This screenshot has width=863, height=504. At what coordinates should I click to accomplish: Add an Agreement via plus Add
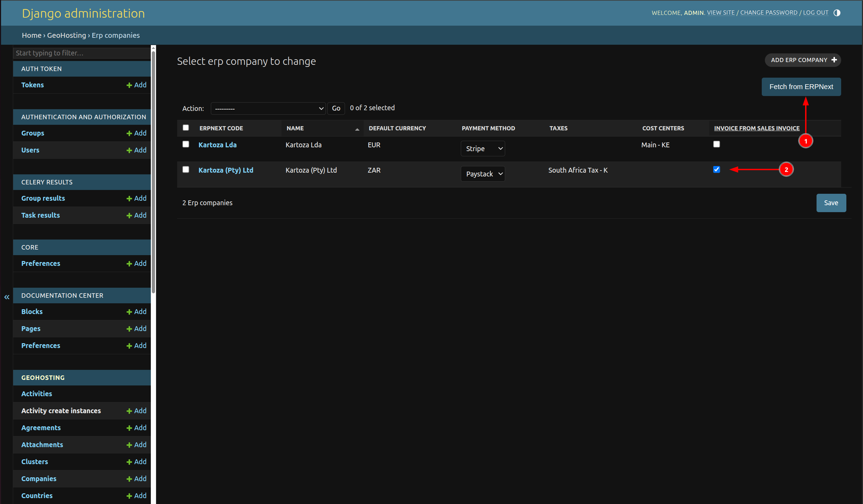[137, 428]
